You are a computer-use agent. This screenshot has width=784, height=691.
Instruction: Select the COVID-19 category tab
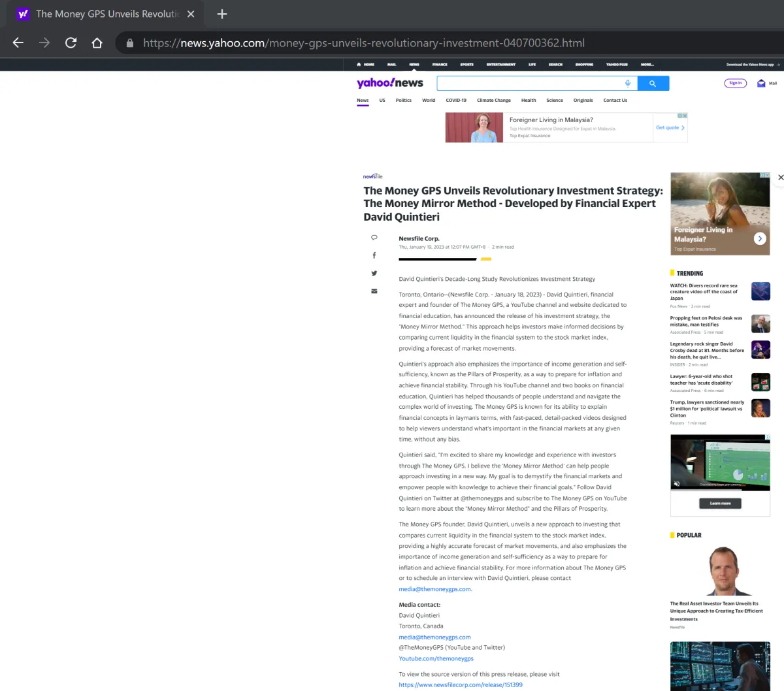tap(456, 101)
